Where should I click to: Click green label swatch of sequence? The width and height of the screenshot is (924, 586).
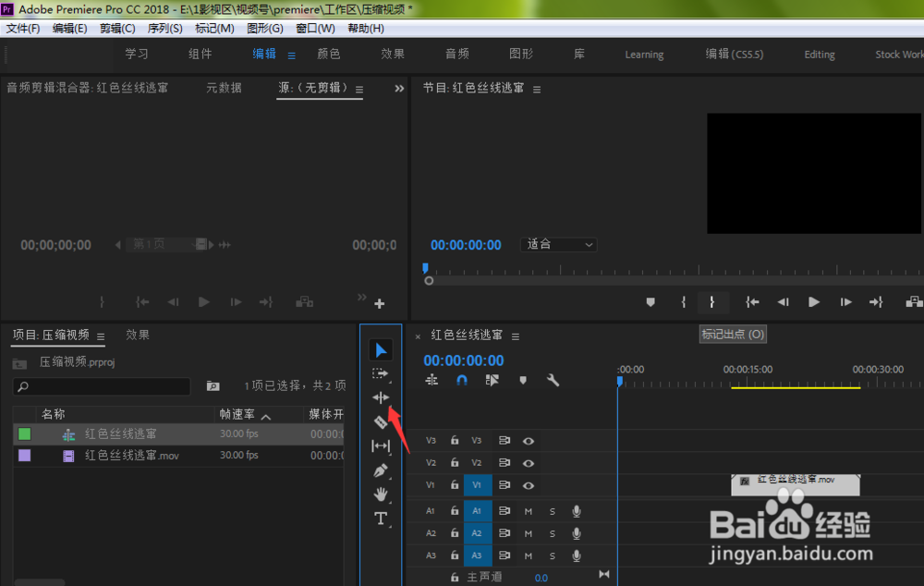pos(25,433)
